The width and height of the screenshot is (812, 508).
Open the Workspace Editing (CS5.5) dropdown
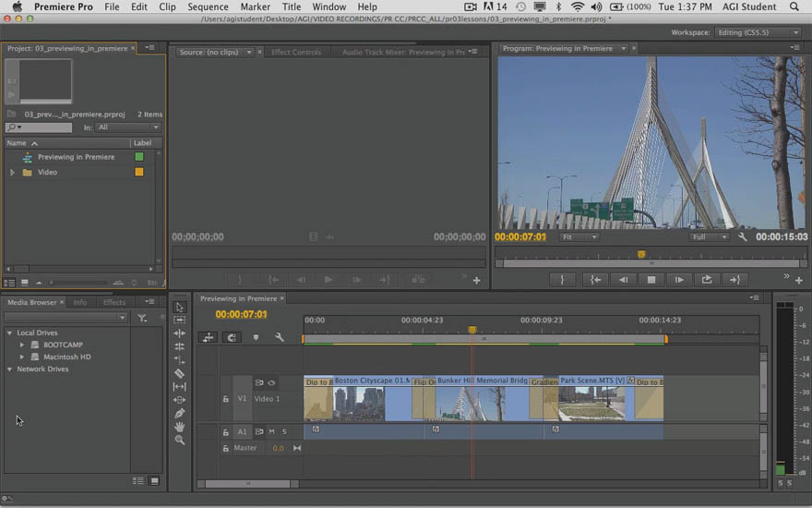click(x=758, y=32)
